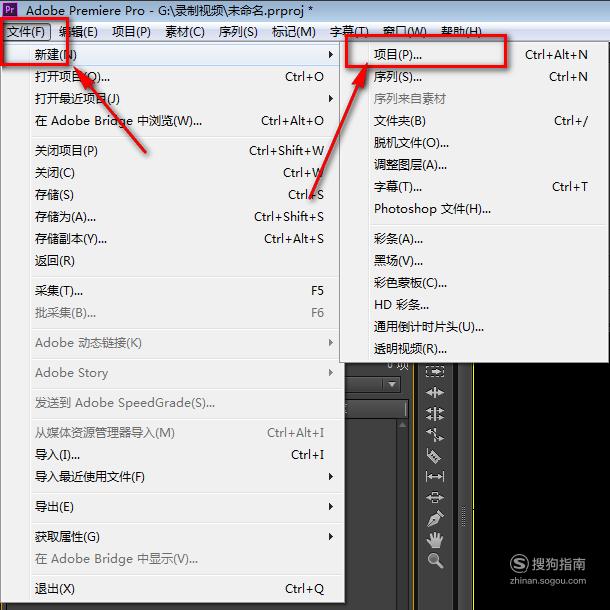Expand the 获取属性(G) submenu arrow
The image size is (610, 610).
[331, 536]
